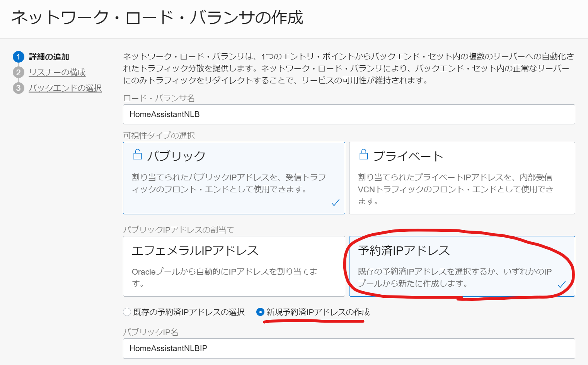Select the 予約済IPアドレス option card
Viewport: 588px width, 365px height.
click(462, 267)
